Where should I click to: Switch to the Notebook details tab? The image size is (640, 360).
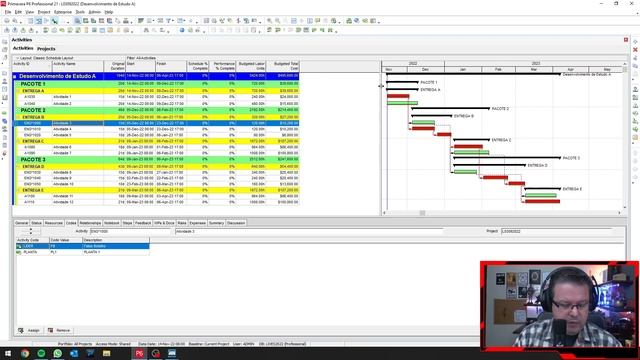111,223
